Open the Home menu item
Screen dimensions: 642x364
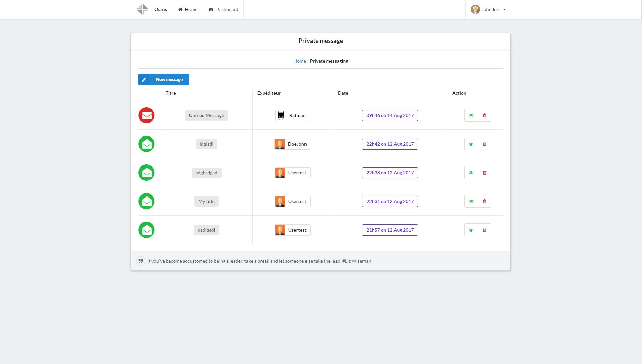188,9
